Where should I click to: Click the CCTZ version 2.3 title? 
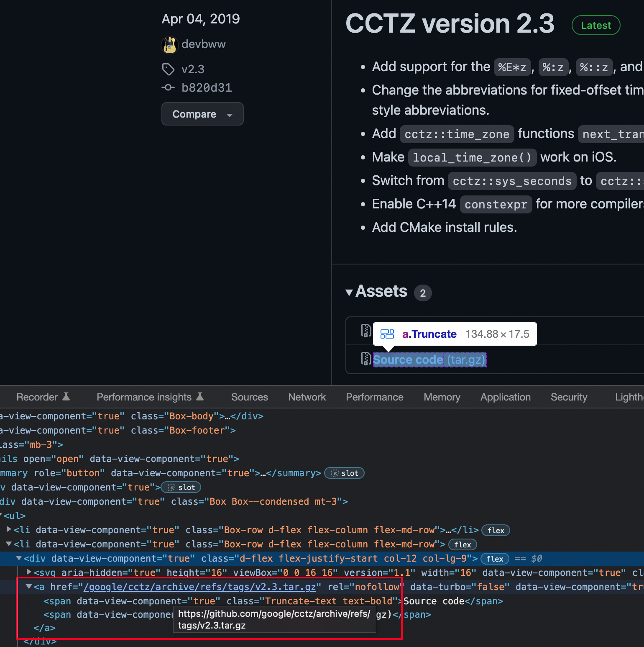[x=450, y=23]
